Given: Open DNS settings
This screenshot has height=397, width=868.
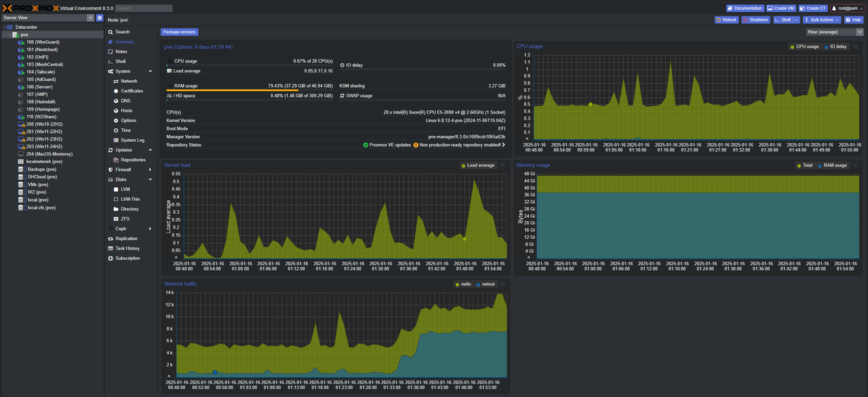Looking at the screenshot, I should [121, 100].
